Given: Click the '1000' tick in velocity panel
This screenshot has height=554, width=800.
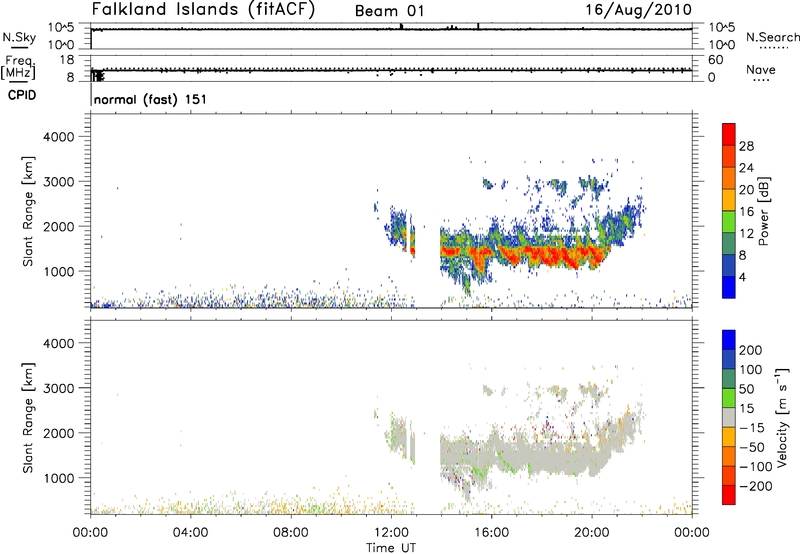Looking at the screenshot, I should click(x=58, y=478).
